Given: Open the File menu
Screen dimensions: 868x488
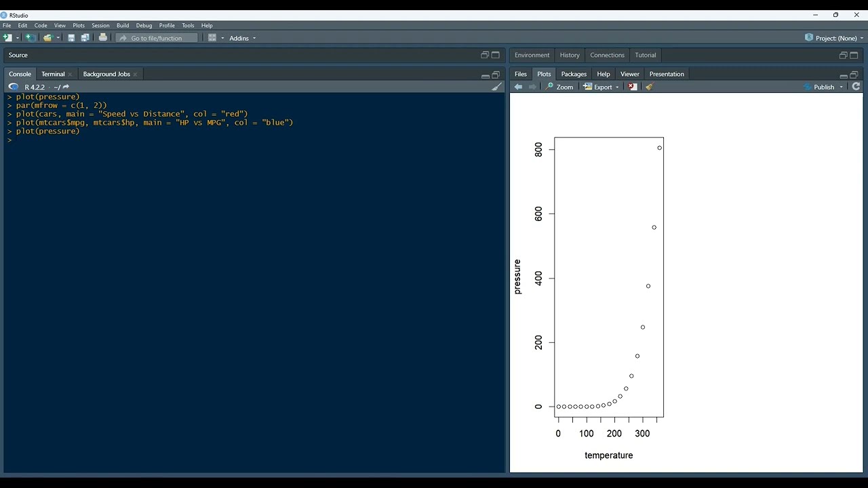Looking at the screenshot, I should 7,25.
